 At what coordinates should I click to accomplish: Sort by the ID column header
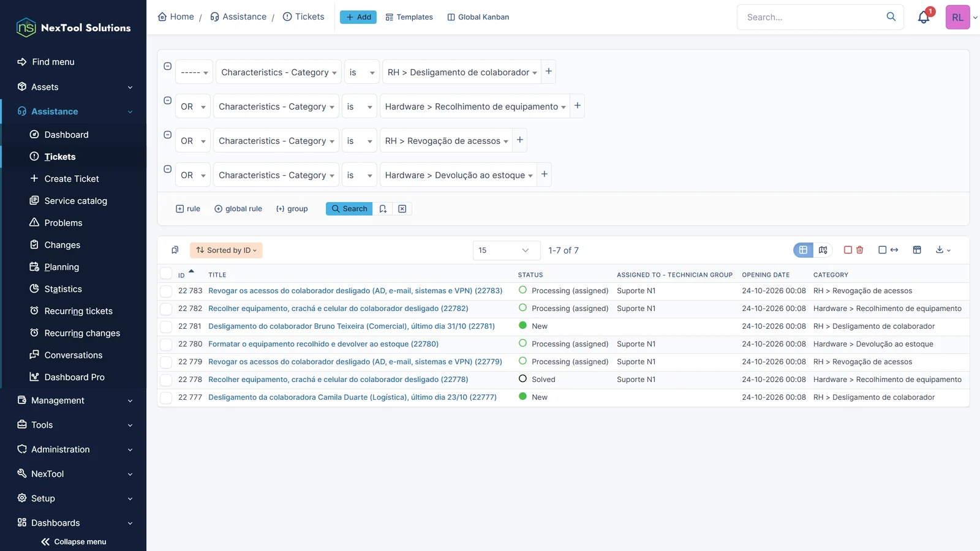(x=181, y=275)
